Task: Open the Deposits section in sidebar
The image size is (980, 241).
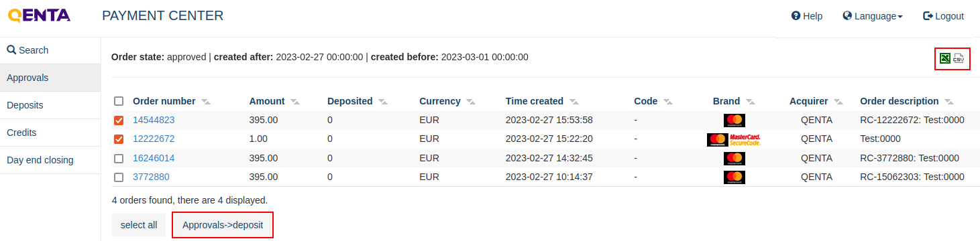Action: 50,105
